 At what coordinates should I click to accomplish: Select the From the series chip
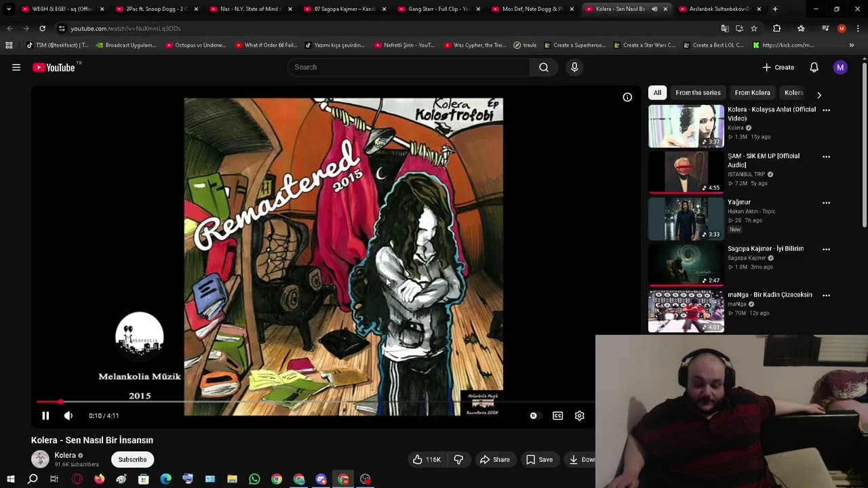point(698,93)
